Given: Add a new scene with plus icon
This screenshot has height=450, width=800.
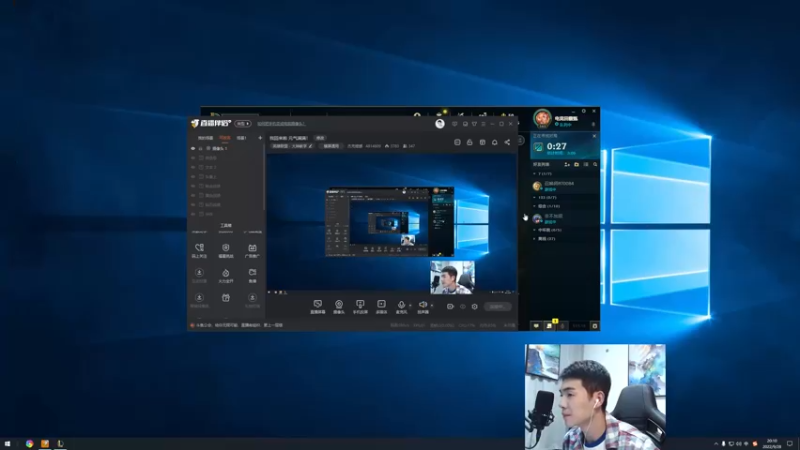Looking at the screenshot, I should coord(260,138).
